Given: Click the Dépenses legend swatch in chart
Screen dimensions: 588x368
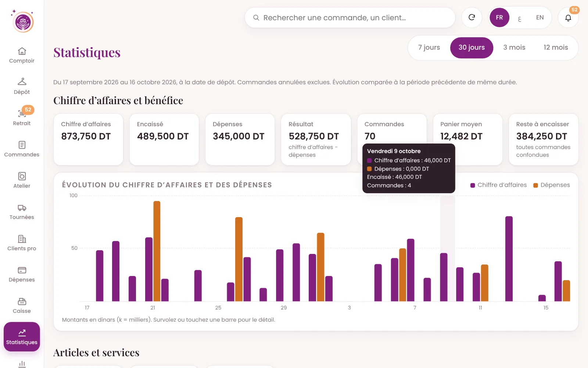Looking at the screenshot, I should [x=536, y=185].
